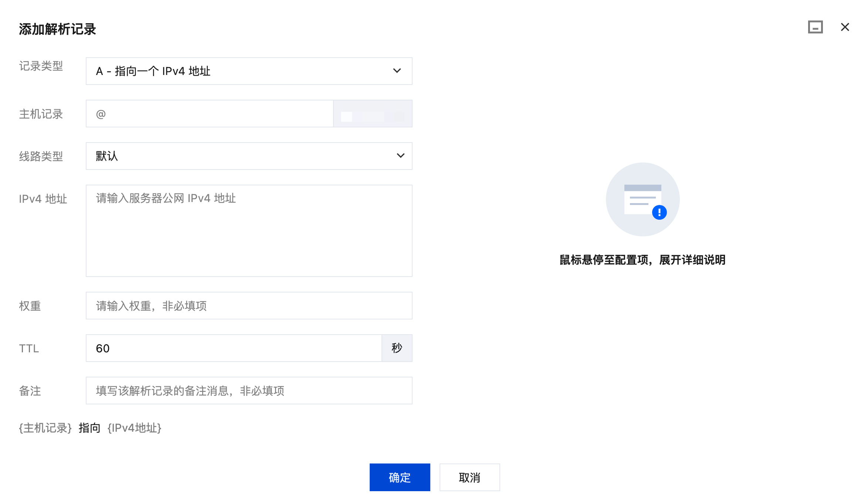Click the collapse-panel icon in the dialog header
The height and width of the screenshot is (503, 868).
[815, 27]
